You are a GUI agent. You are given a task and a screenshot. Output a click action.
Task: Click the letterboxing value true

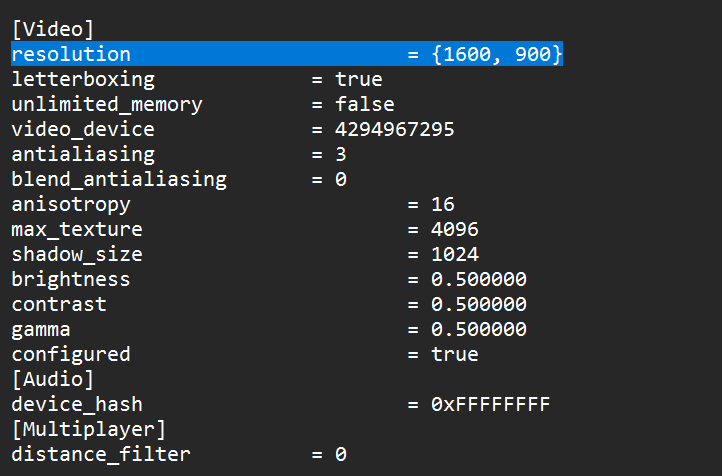click(x=359, y=79)
